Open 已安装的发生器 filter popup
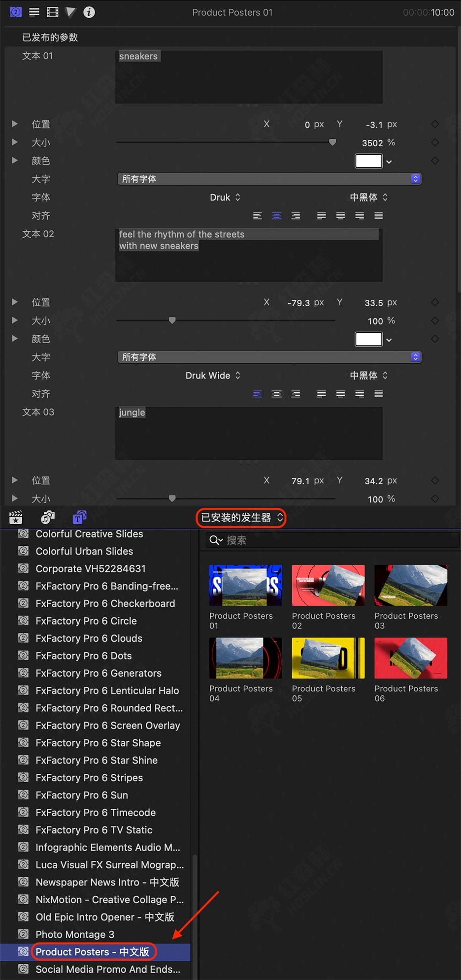 [x=241, y=517]
